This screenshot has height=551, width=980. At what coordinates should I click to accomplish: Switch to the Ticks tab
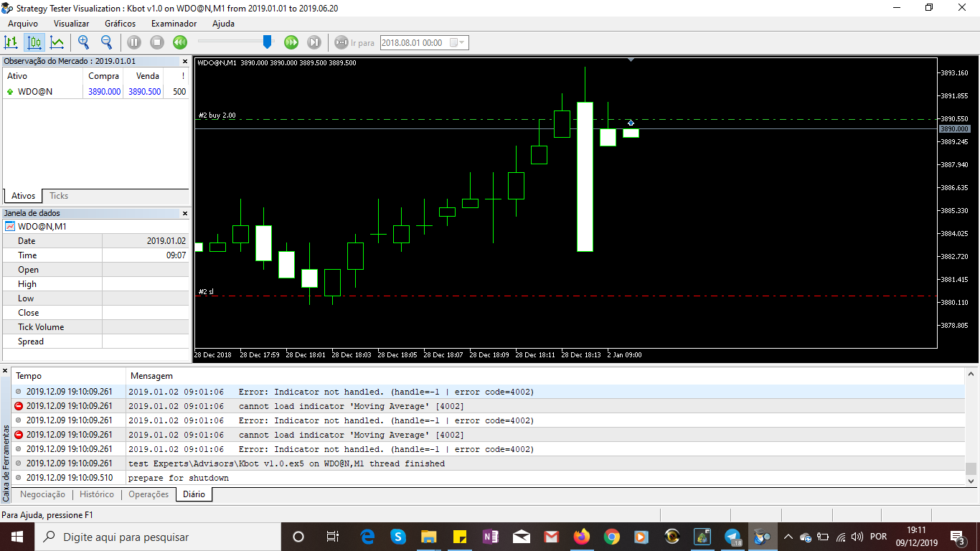pos(59,196)
